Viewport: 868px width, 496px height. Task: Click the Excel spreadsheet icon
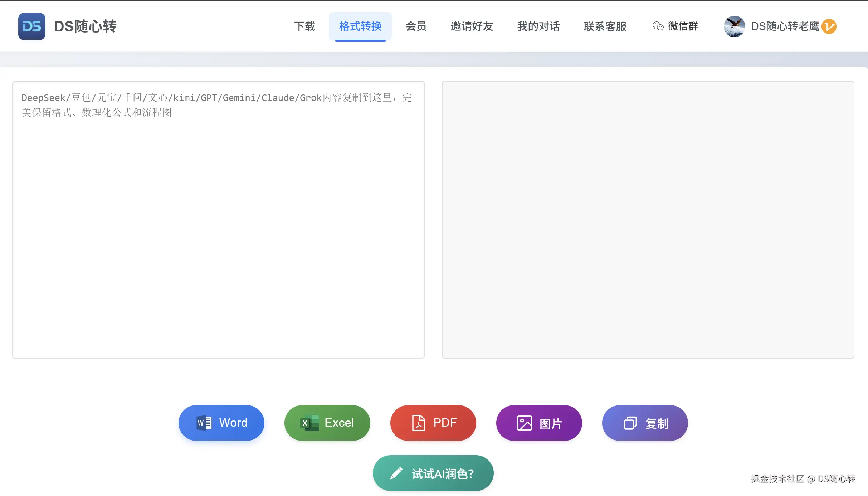(x=309, y=423)
